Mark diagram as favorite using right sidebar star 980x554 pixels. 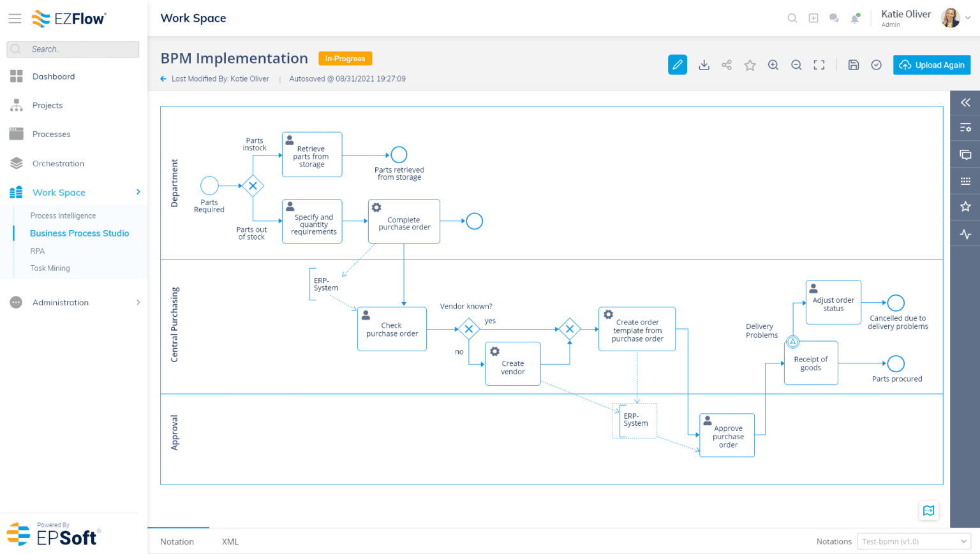point(965,206)
